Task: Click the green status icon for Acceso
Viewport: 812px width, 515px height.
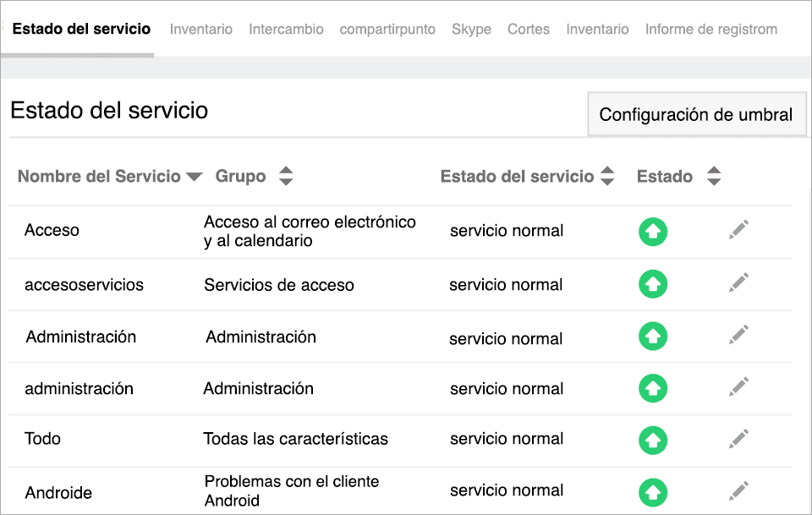Action: [x=653, y=231]
